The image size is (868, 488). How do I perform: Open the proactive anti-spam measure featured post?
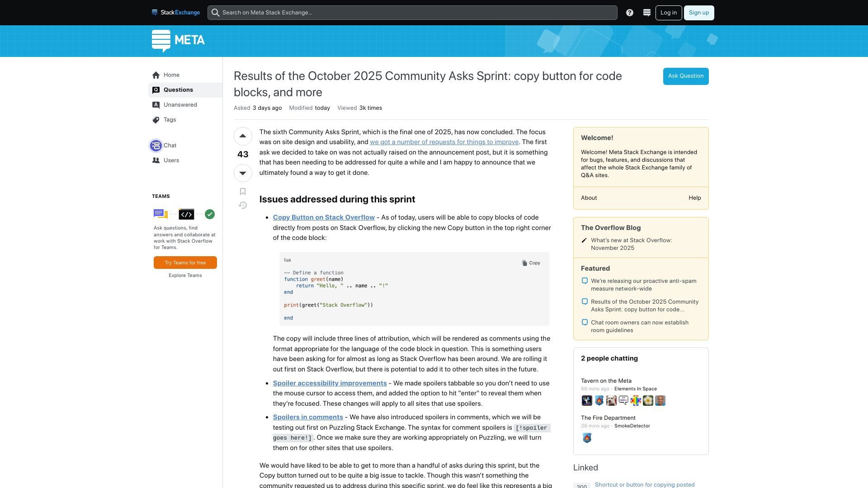[644, 285]
